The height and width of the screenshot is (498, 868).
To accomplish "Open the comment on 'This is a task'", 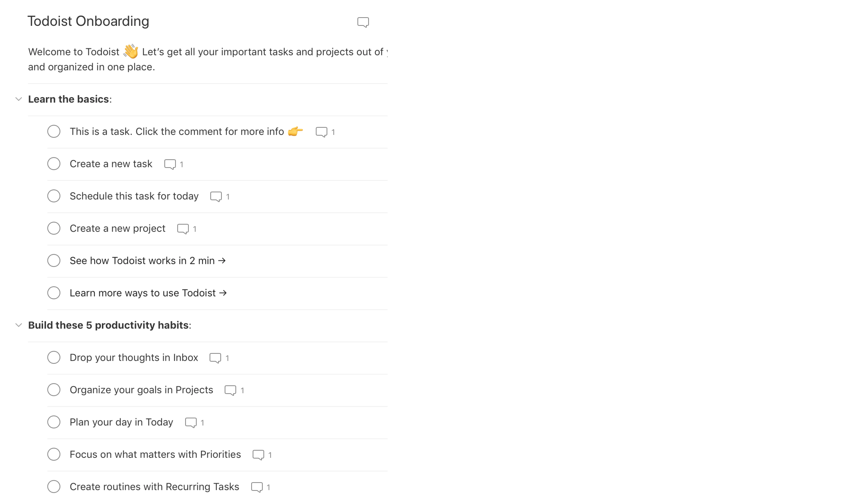I will [x=322, y=132].
